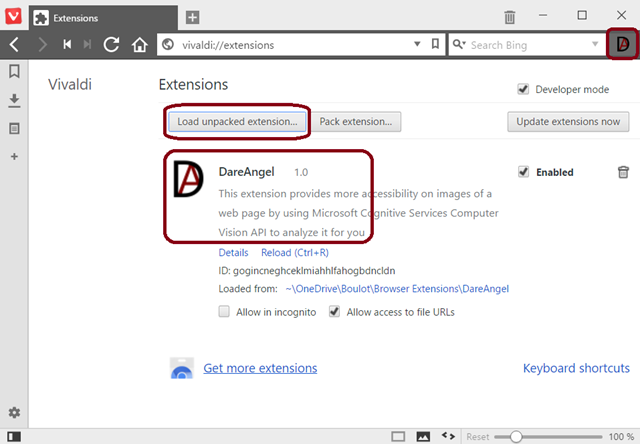Click Load unpacked extension button
Screen dimensions: 640x444
tap(237, 122)
